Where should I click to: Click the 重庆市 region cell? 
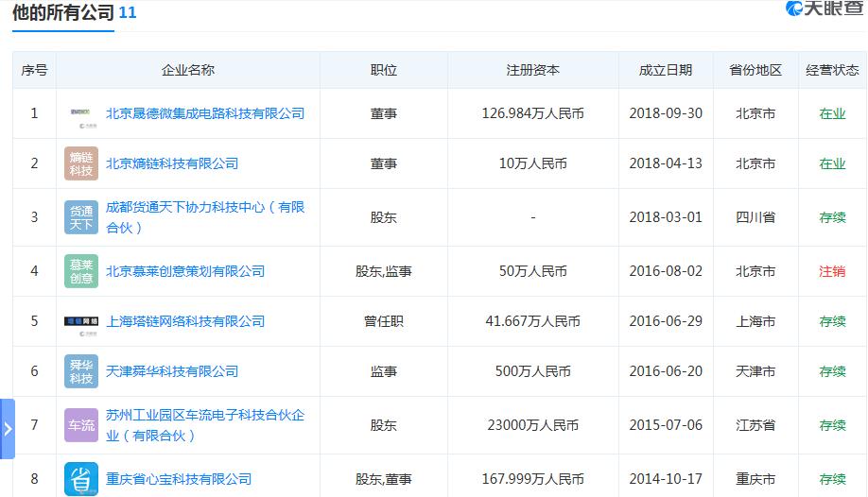(755, 479)
